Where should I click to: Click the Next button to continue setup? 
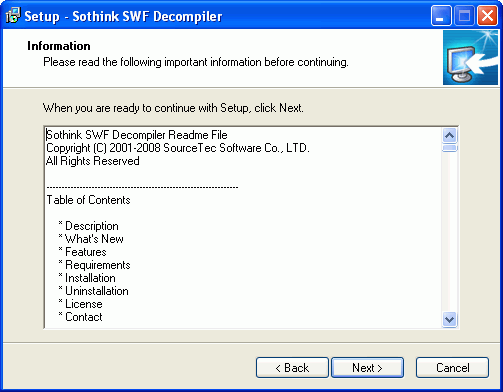pos(367,368)
